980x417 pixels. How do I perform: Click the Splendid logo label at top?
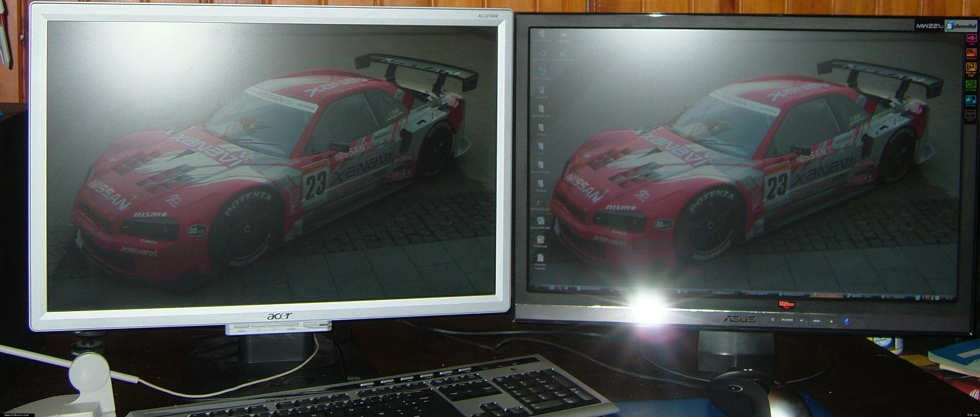(960, 26)
